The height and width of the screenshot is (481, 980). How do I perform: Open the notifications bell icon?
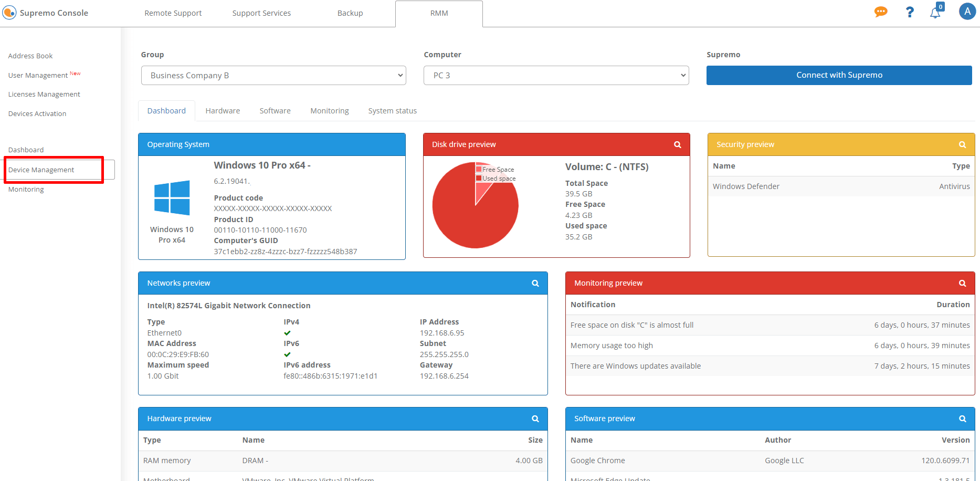[936, 12]
